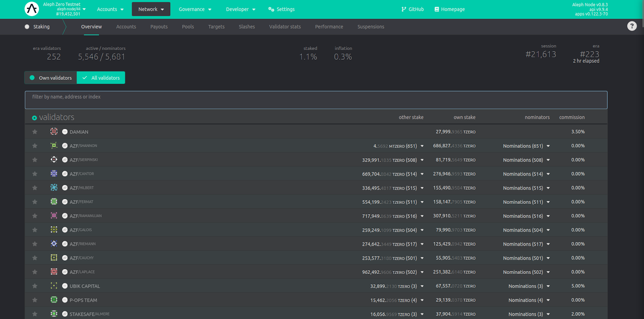Click the Staking section label

tap(37, 27)
